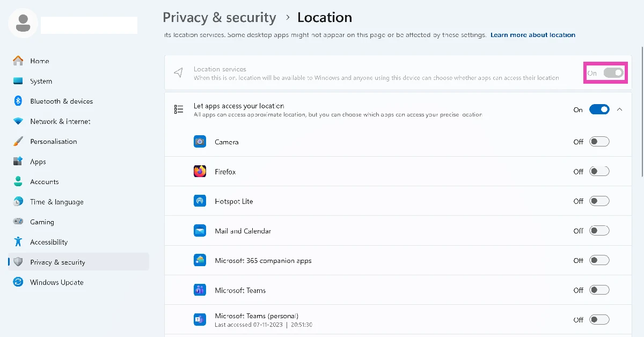Open Windows Update via its sidebar icon

click(x=17, y=282)
